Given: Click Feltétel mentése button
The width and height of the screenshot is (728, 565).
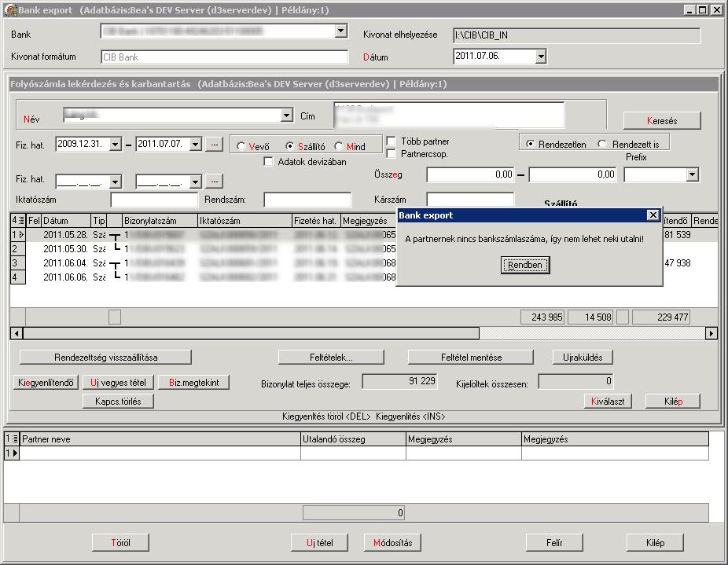Looking at the screenshot, I should 470,357.
